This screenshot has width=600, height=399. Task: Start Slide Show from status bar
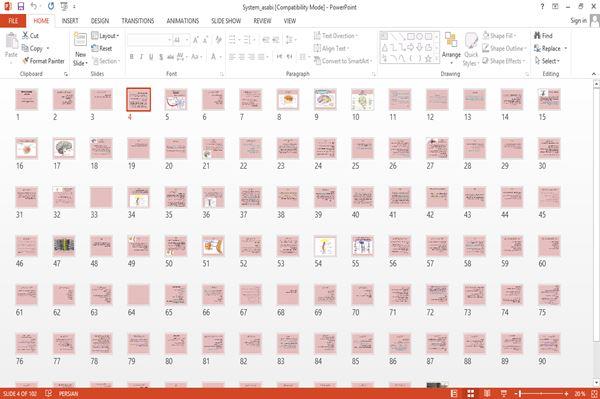click(x=504, y=394)
